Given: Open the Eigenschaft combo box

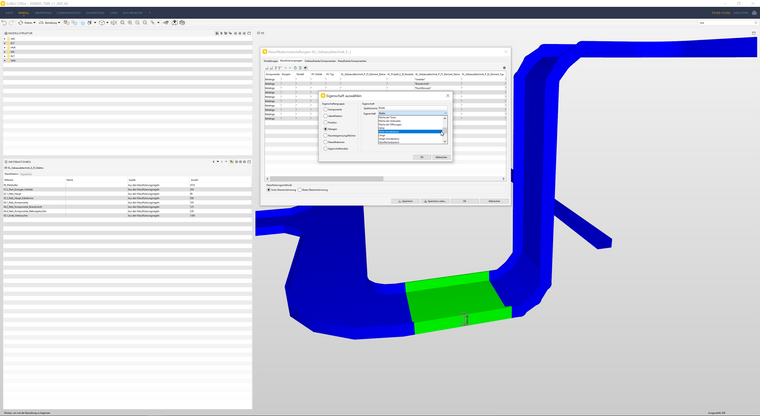Looking at the screenshot, I should 412,113.
